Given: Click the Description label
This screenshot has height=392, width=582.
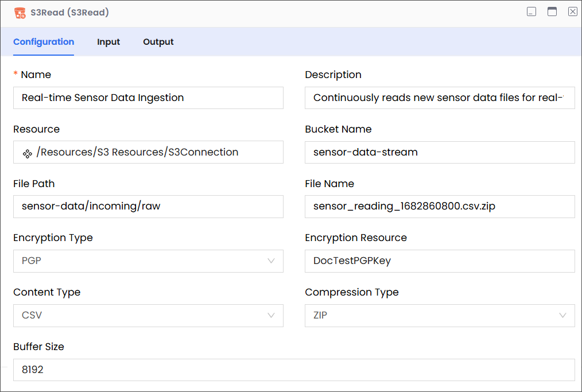Looking at the screenshot, I should coord(333,75).
